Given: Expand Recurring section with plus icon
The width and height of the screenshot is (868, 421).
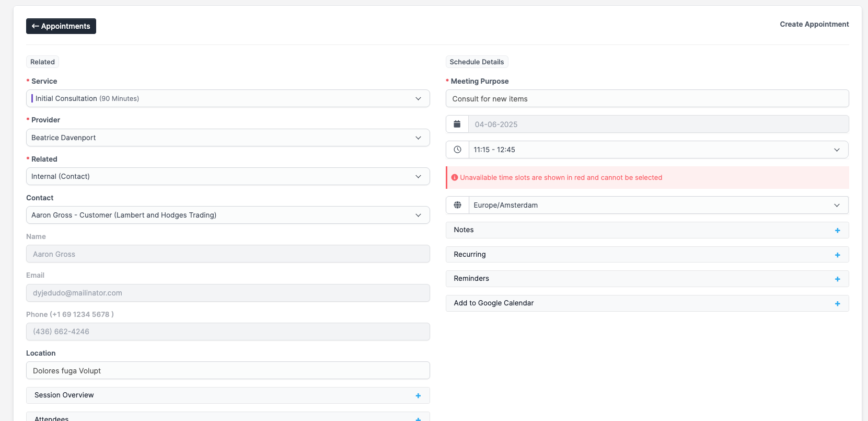Looking at the screenshot, I should 837,255.
